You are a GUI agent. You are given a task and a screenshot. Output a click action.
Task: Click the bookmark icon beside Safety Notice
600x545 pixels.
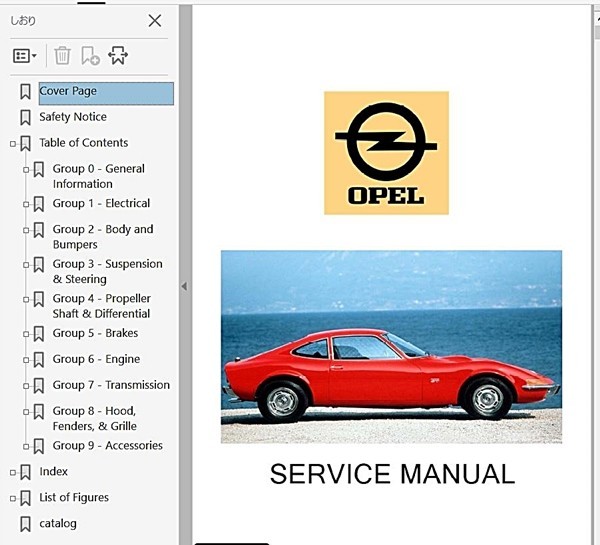[25, 117]
